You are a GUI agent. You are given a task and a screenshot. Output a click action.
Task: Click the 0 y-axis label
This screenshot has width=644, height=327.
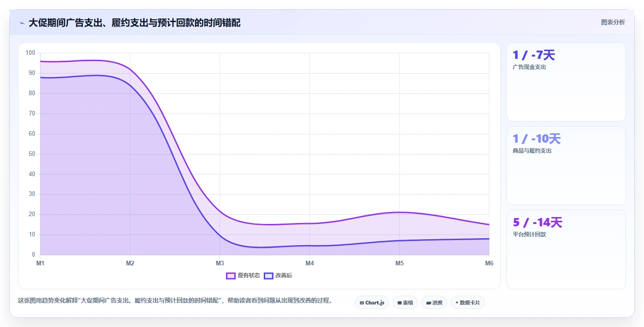click(34, 254)
